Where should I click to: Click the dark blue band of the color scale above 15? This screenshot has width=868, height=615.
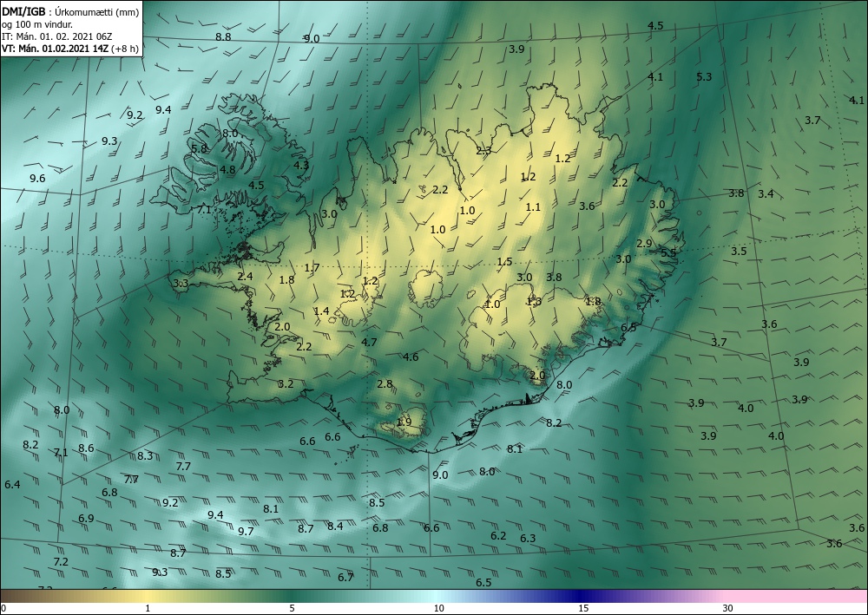coord(578,596)
